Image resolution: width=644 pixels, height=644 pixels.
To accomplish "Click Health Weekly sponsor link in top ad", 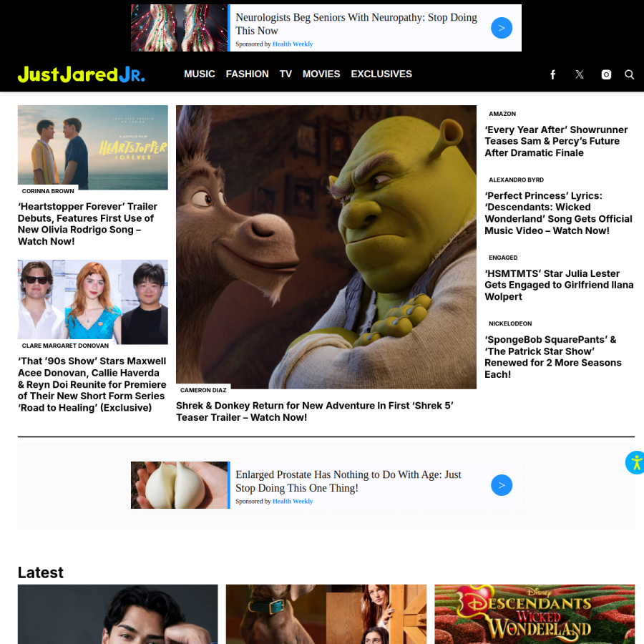I will click(x=293, y=44).
